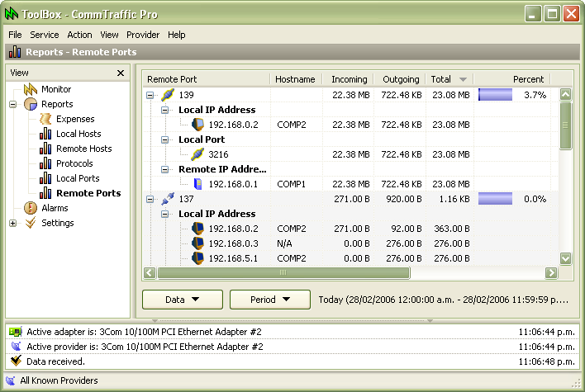585x392 pixels.
Task: Click the CommTraffic title bar logo icon
Action: pyautogui.click(x=12, y=14)
